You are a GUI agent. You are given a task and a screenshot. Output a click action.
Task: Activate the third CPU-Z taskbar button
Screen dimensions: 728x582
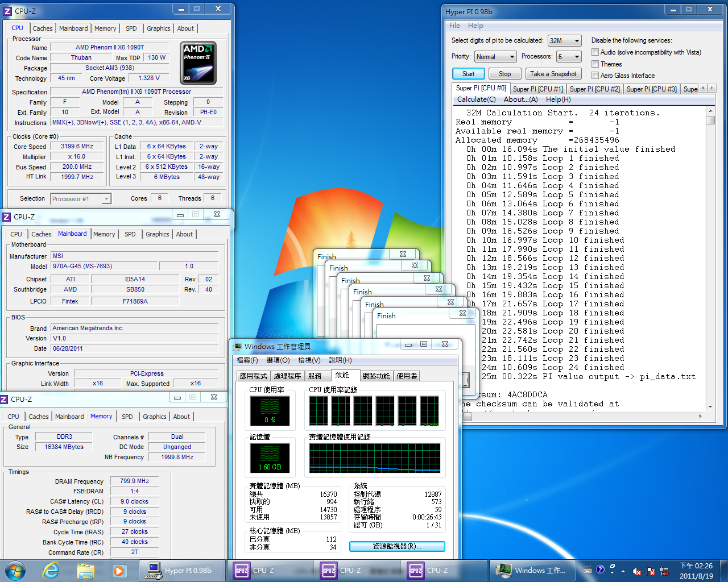click(445, 570)
